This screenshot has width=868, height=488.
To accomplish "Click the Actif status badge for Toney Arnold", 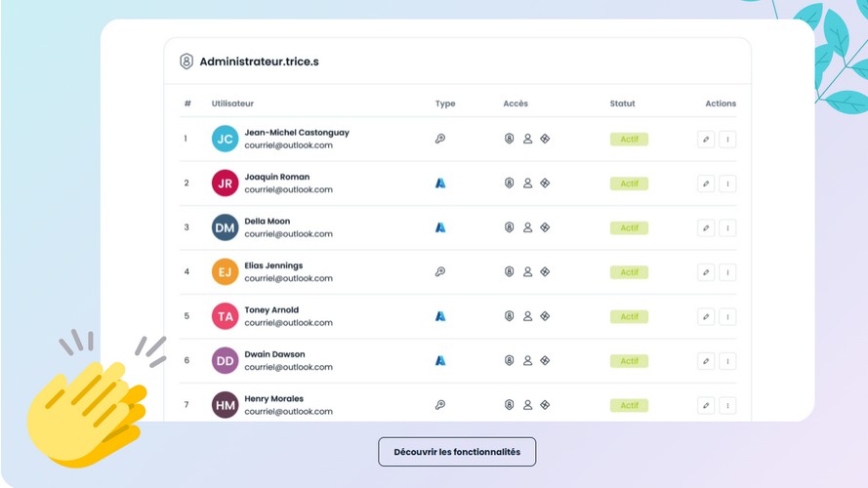I will pos(629,316).
